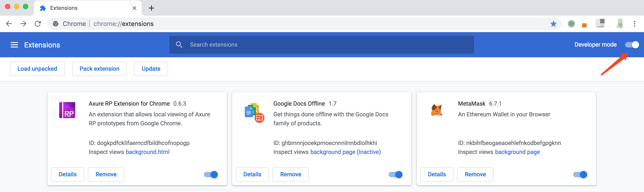The image size is (644, 192).
Task: Select the Extensions browser tab
Action: point(87,8)
